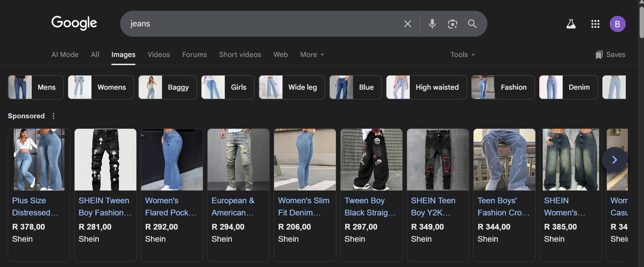
Task: Click the Tween Boy Black Straig link
Action: (x=370, y=207)
